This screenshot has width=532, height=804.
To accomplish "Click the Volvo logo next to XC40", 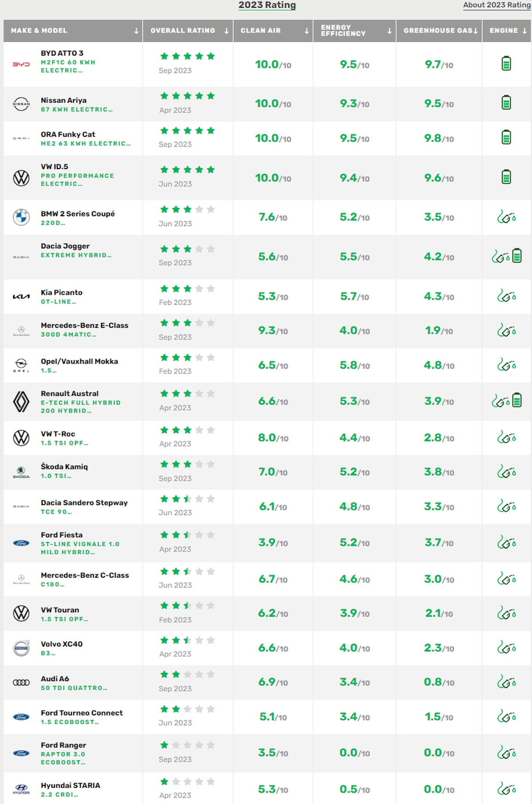I will pos(21,648).
